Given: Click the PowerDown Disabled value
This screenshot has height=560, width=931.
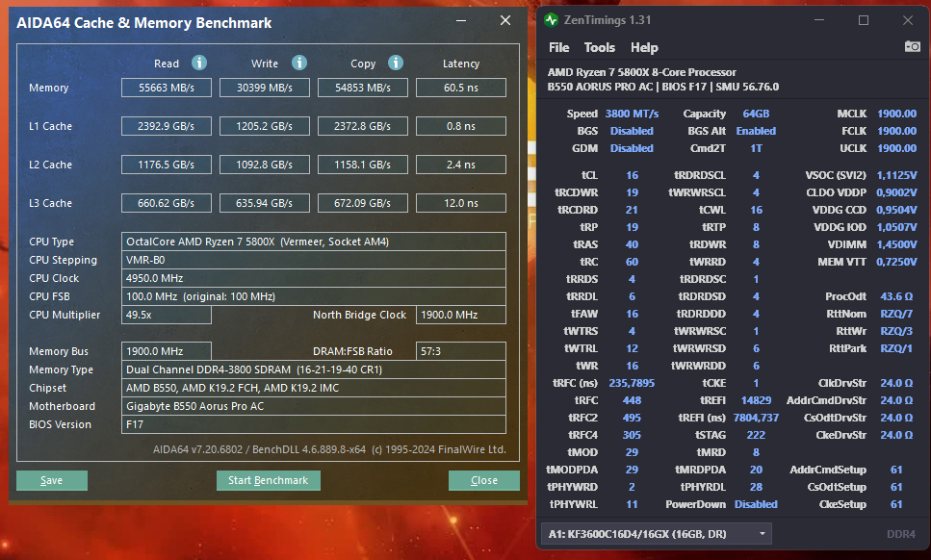Looking at the screenshot, I should pyautogui.click(x=756, y=503).
